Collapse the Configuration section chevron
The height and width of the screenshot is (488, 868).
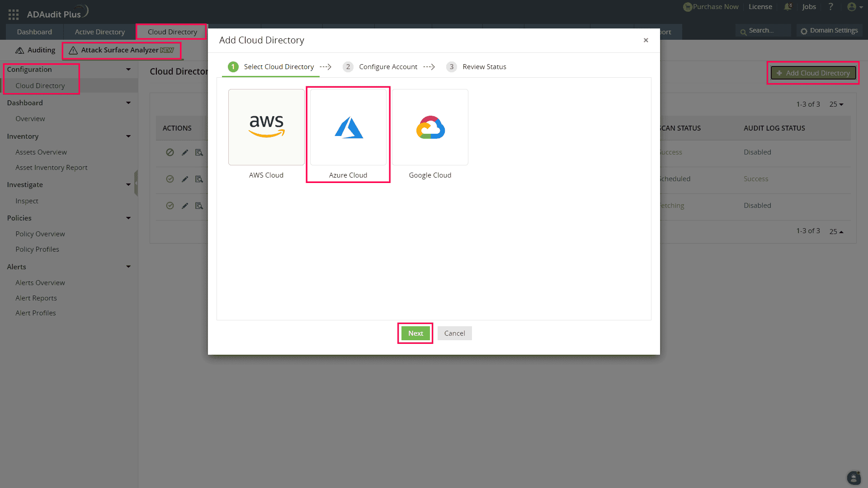[x=129, y=69]
